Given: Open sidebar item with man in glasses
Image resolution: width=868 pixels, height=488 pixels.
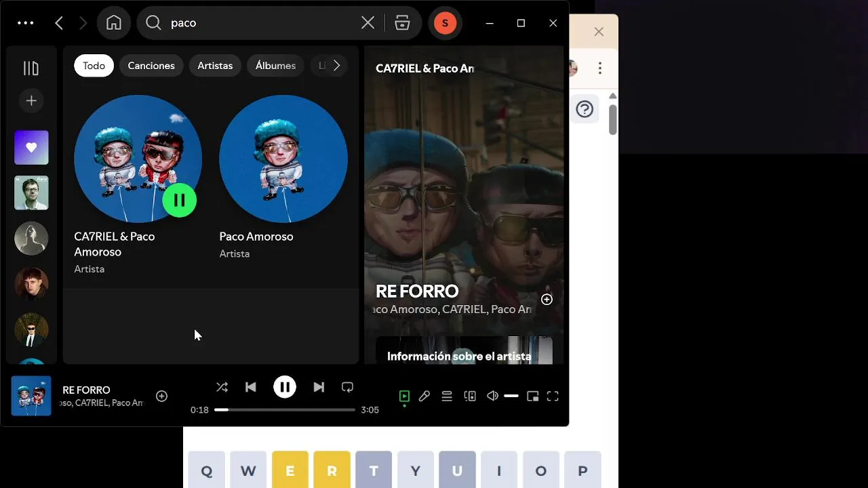Looking at the screenshot, I should (31, 193).
